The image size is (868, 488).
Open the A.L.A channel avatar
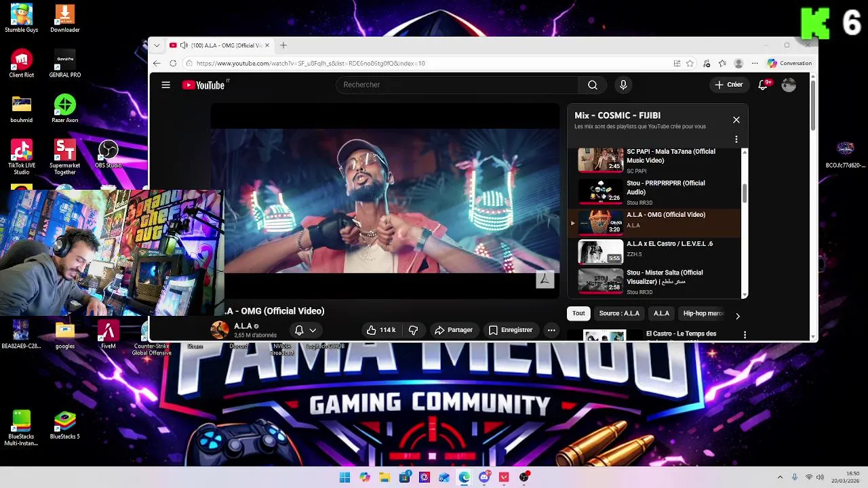point(220,330)
